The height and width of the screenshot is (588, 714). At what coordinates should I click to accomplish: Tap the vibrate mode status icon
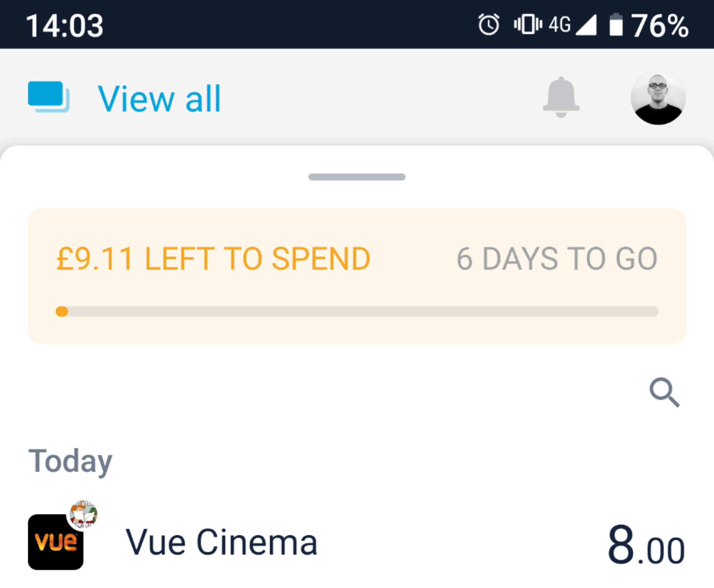(x=528, y=25)
